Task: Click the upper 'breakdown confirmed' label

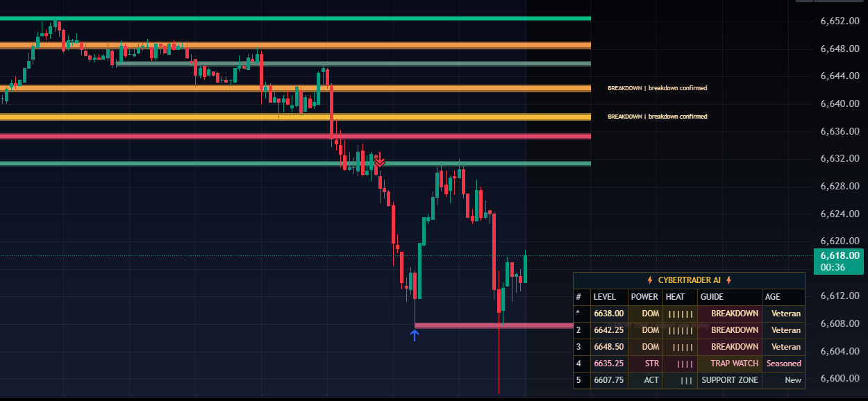Action: click(657, 88)
